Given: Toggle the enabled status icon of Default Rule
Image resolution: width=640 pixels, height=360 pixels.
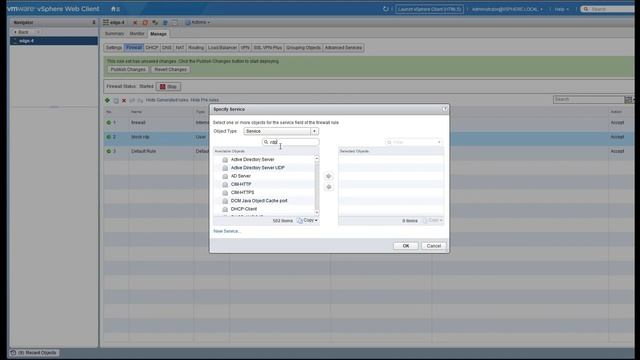Looking at the screenshot, I should pyautogui.click(x=109, y=151).
